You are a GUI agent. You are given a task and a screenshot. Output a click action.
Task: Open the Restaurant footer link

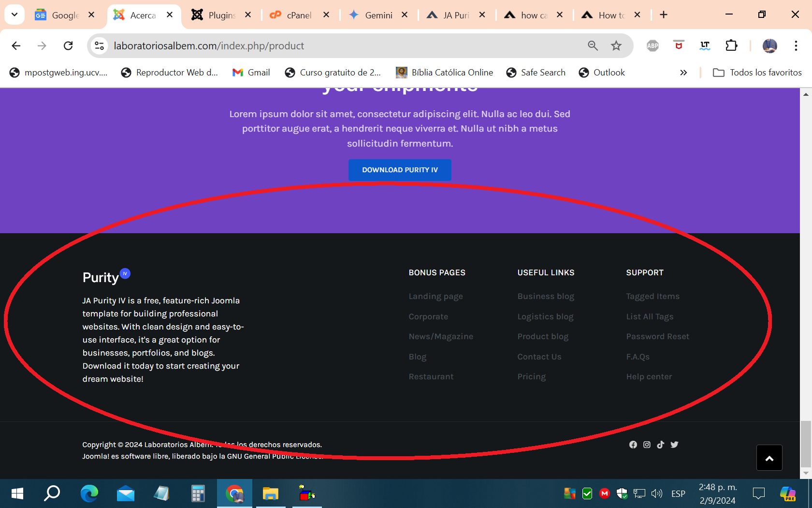pos(431,376)
